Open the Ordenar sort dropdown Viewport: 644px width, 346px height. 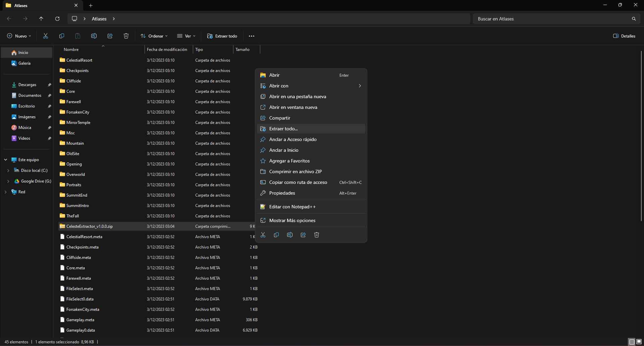pos(154,36)
